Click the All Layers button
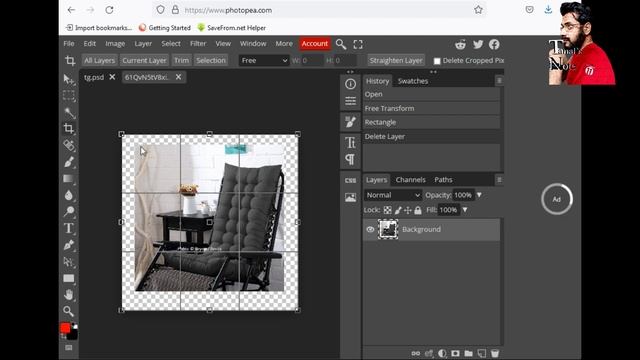The image size is (640, 360). [100, 60]
